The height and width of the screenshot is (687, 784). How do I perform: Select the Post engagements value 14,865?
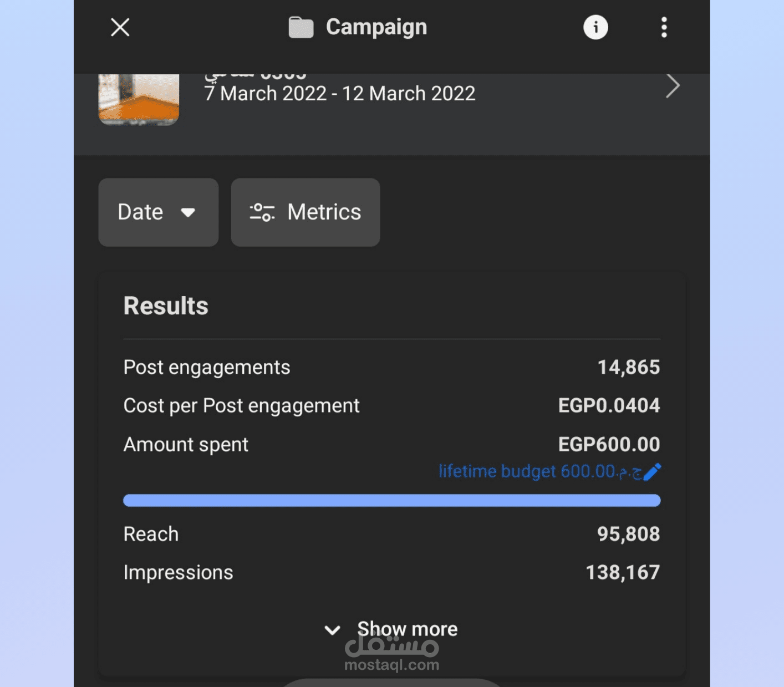coord(628,367)
